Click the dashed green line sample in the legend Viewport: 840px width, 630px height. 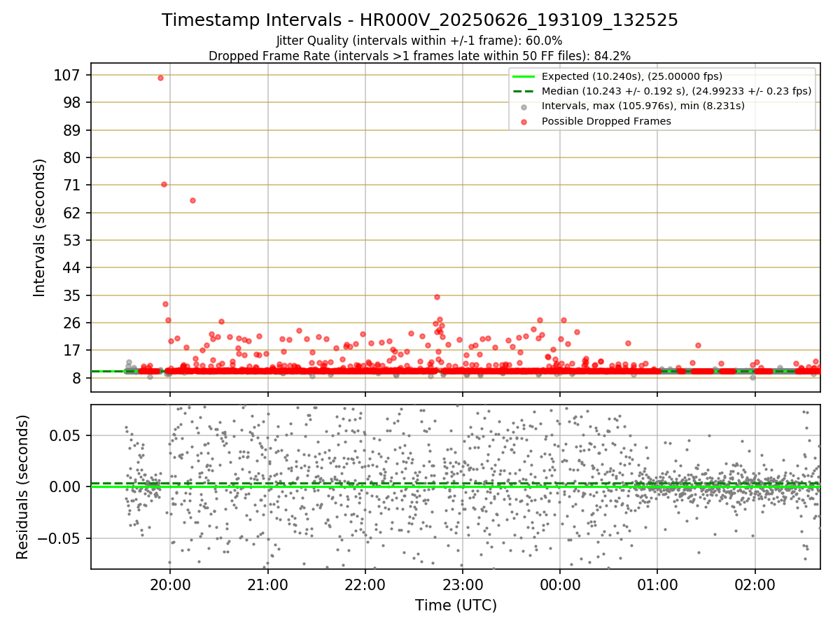click(524, 91)
